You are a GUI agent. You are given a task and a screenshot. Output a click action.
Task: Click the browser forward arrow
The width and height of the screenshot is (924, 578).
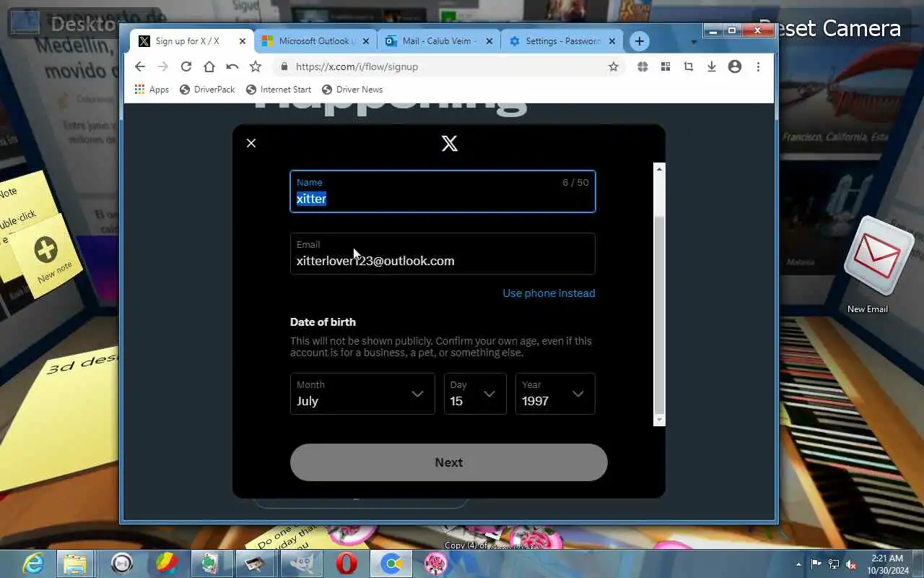[163, 66]
